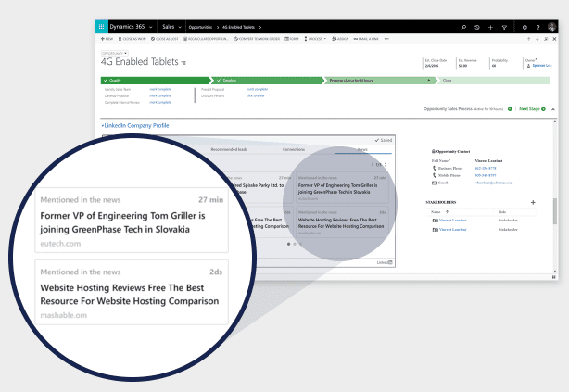Open the Dynamics 365 dropdown chevron
Image resolution: width=569 pixels, height=392 pixels.
(151, 27)
